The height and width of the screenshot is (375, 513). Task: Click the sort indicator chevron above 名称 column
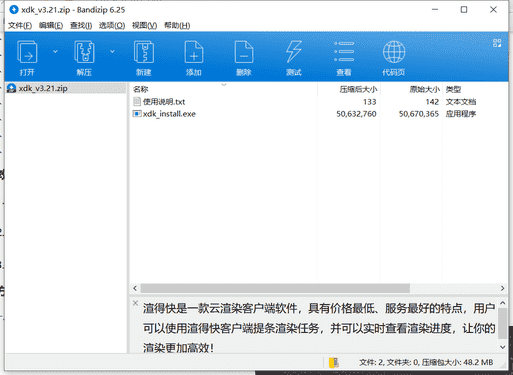[224, 85]
